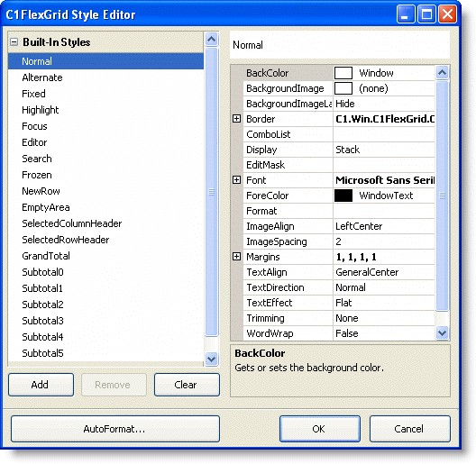Click the ForeColor black color swatch
Screen dimensions: 476x464
[343, 196]
